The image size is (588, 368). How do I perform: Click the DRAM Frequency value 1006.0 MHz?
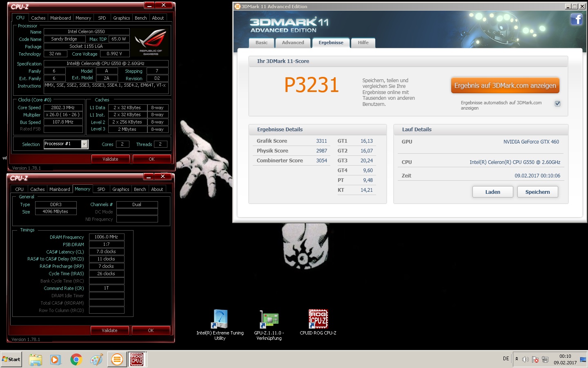(x=106, y=237)
